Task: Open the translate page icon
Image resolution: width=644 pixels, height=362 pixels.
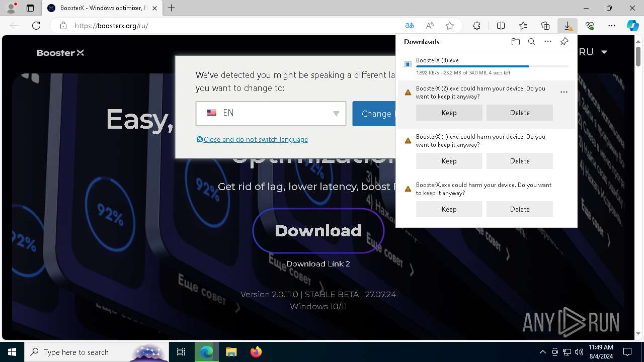Action: (410, 26)
